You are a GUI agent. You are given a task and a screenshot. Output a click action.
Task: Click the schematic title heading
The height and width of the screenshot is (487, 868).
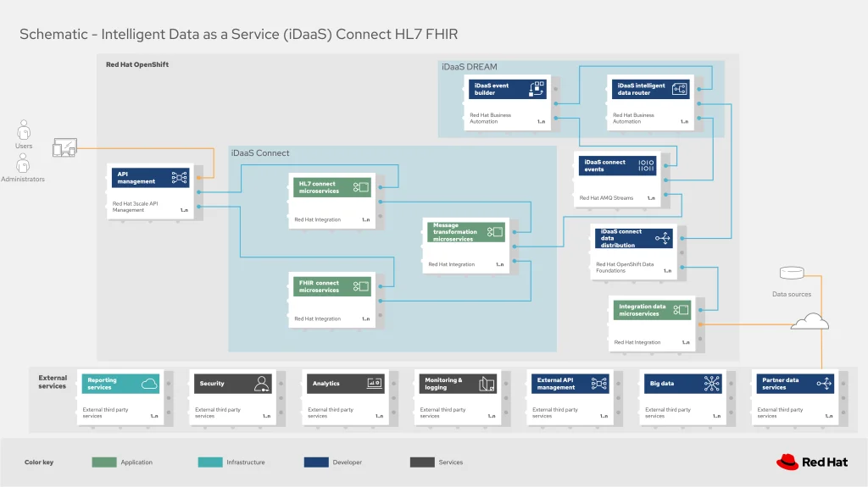pos(238,35)
